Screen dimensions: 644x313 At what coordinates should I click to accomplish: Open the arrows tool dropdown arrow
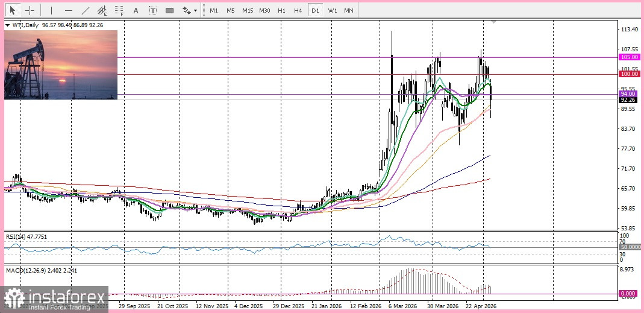[x=196, y=10]
